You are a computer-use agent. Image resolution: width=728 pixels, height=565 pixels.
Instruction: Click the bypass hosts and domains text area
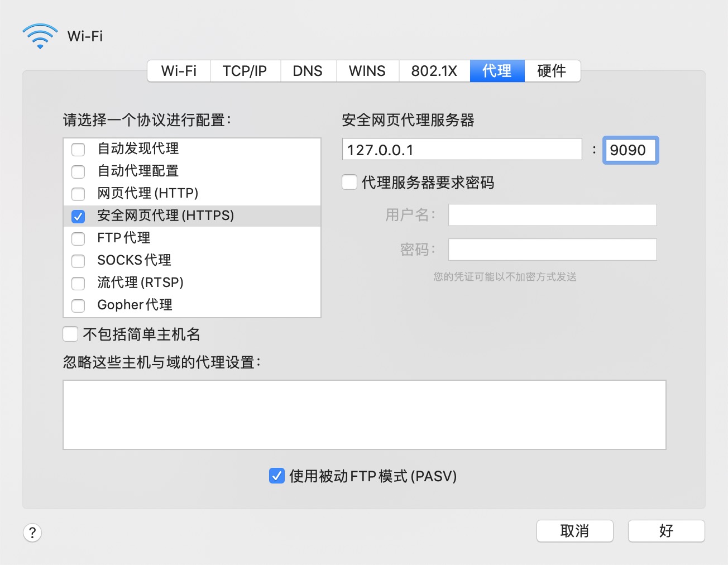[365, 415]
